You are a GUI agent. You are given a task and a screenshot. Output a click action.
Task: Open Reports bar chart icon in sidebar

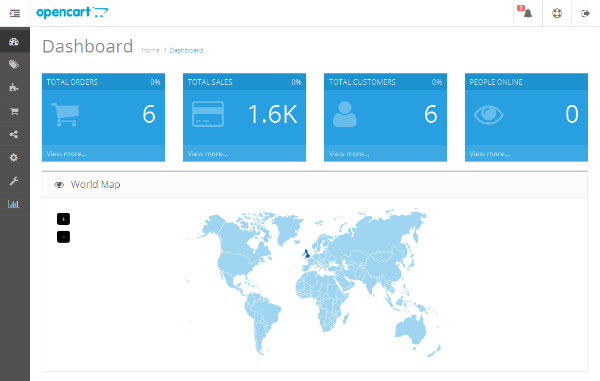pos(13,204)
